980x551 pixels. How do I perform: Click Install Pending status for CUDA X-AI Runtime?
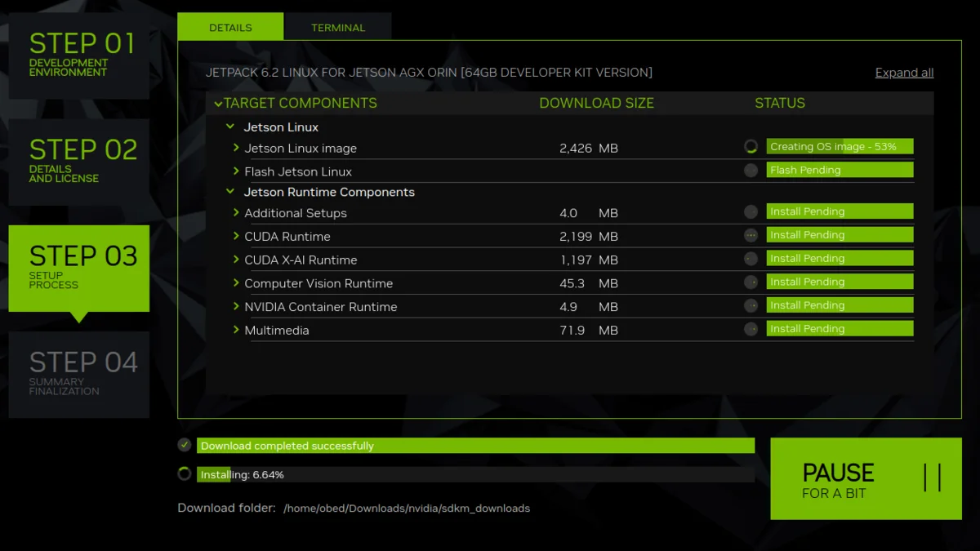tap(840, 259)
